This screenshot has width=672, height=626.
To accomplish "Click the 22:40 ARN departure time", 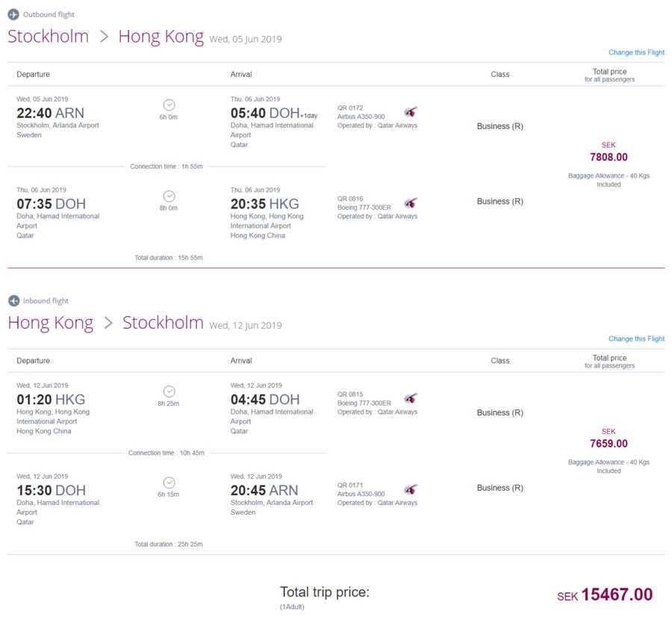I will point(50,113).
